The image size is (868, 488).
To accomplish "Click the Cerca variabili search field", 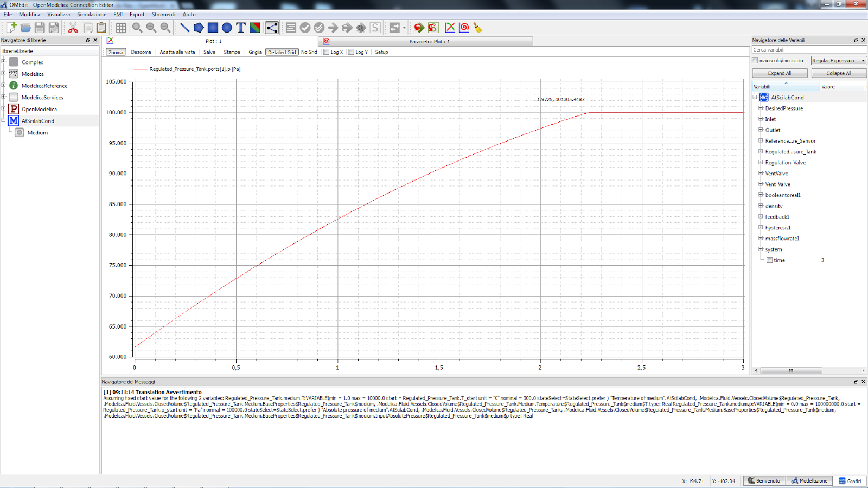I will 809,49.
